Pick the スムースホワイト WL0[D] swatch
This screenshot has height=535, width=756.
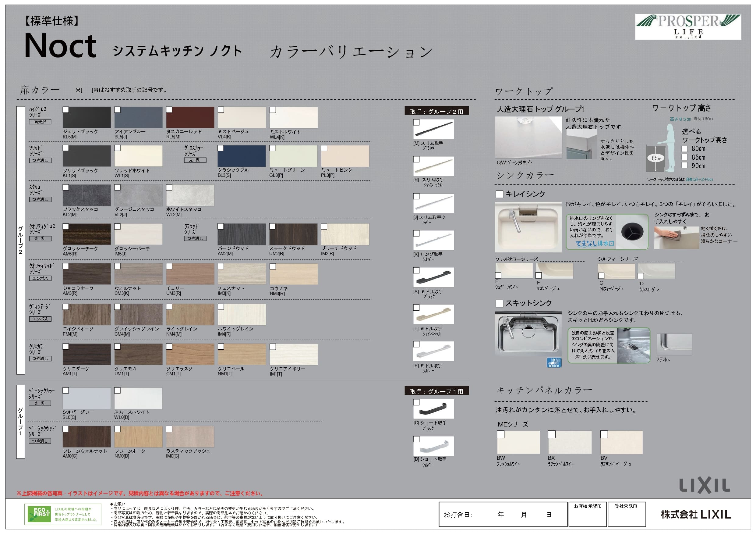pyautogui.click(x=139, y=398)
